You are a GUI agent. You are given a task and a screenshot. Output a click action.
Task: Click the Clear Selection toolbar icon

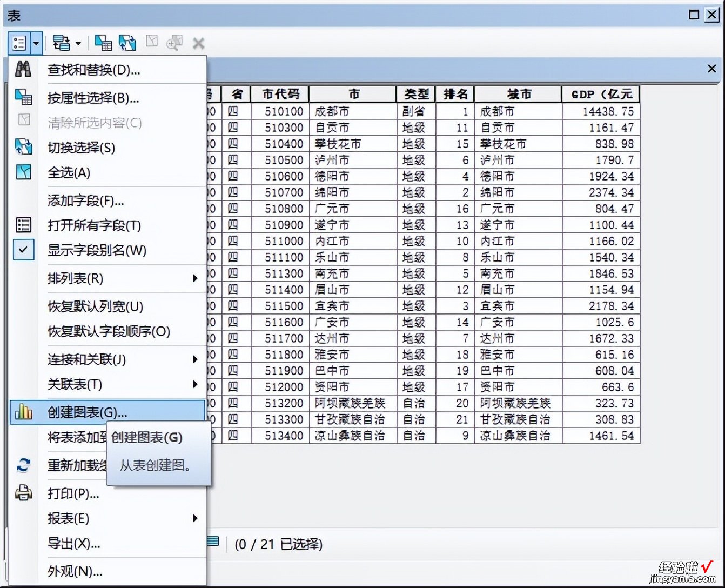click(152, 42)
